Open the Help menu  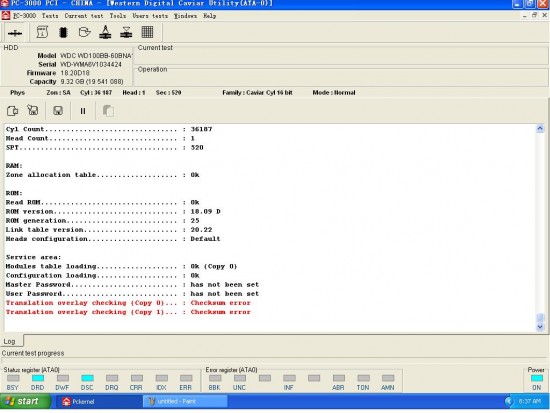click(x=209, y=16)
